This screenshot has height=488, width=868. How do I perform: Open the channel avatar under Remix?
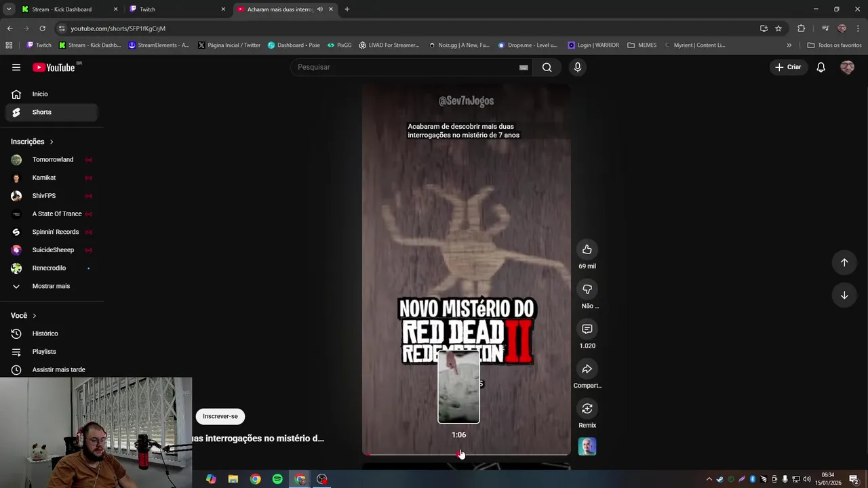tap(587, 447)
